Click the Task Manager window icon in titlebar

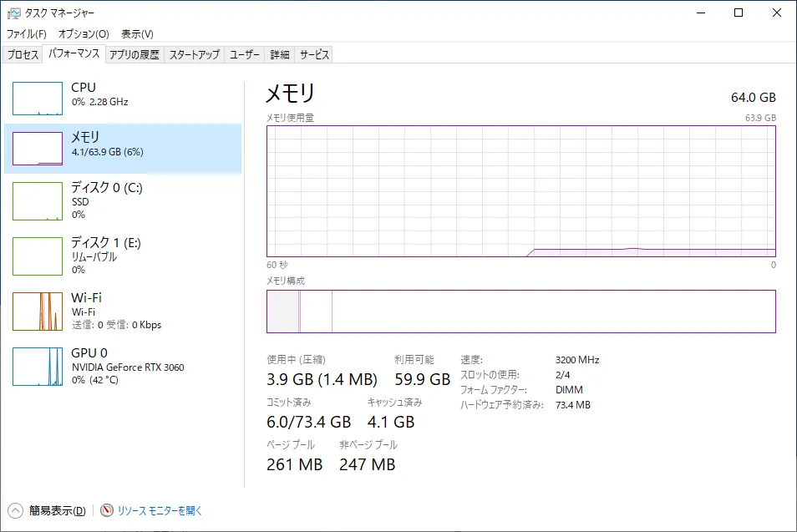[x=16, y=13]
